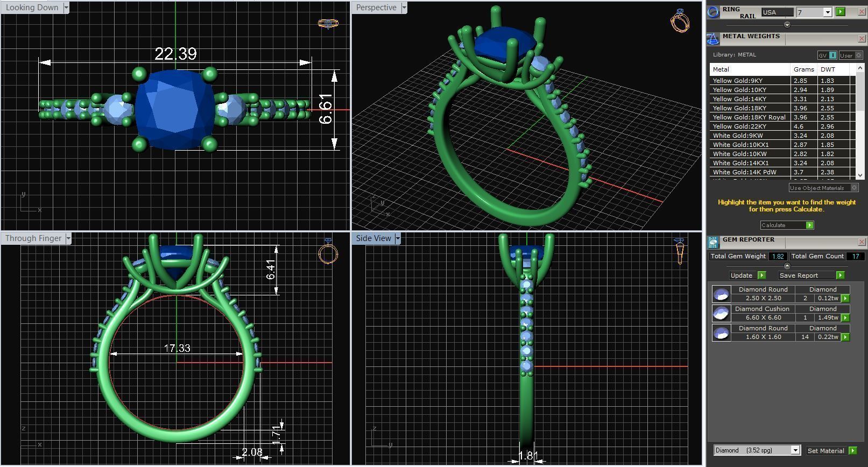Click the Gem Reporter panel icon
The height and width of the screenshot is (467, 868).
713,242
